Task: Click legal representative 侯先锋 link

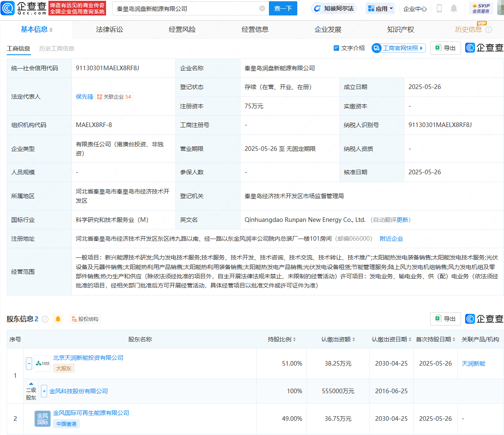Action: 84,97
